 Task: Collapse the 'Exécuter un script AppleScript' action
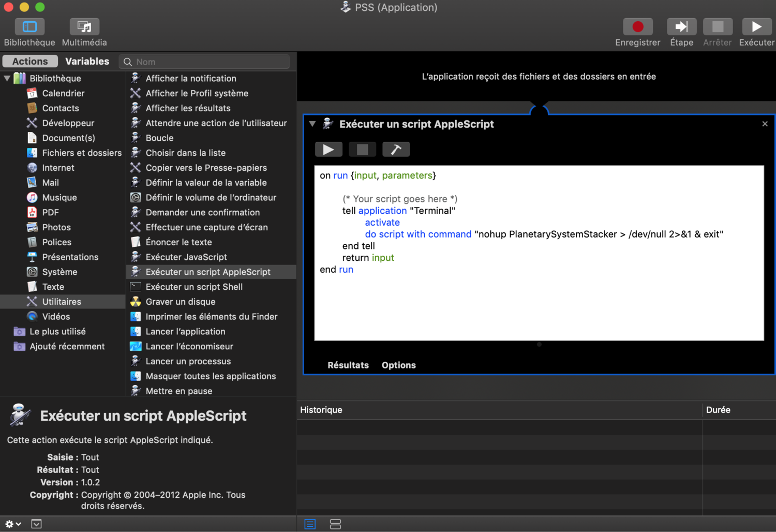pos(312,124)
